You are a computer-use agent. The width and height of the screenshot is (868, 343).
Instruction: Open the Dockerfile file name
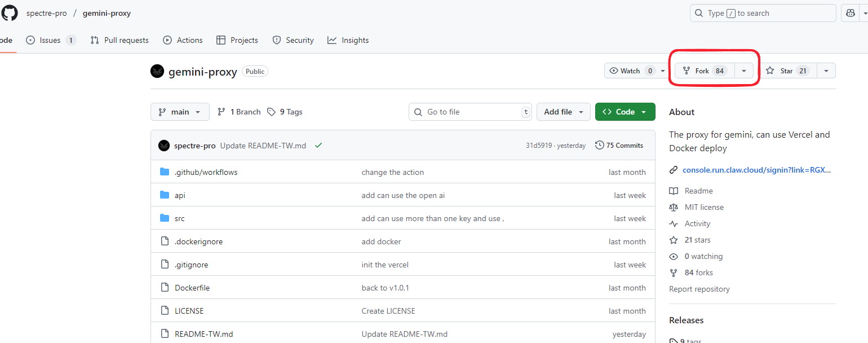point(192,288)
